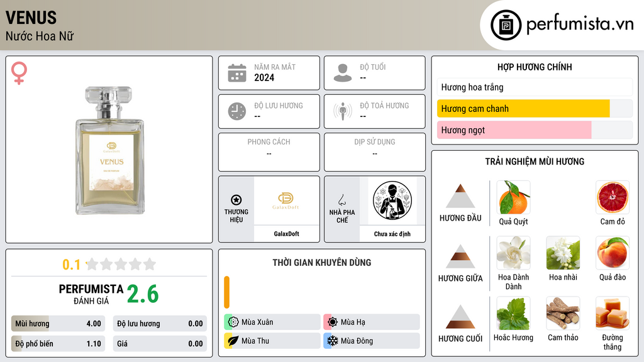
Task: Click the Độ phổ biến 1.10 score bar
Action: (58, 344)
